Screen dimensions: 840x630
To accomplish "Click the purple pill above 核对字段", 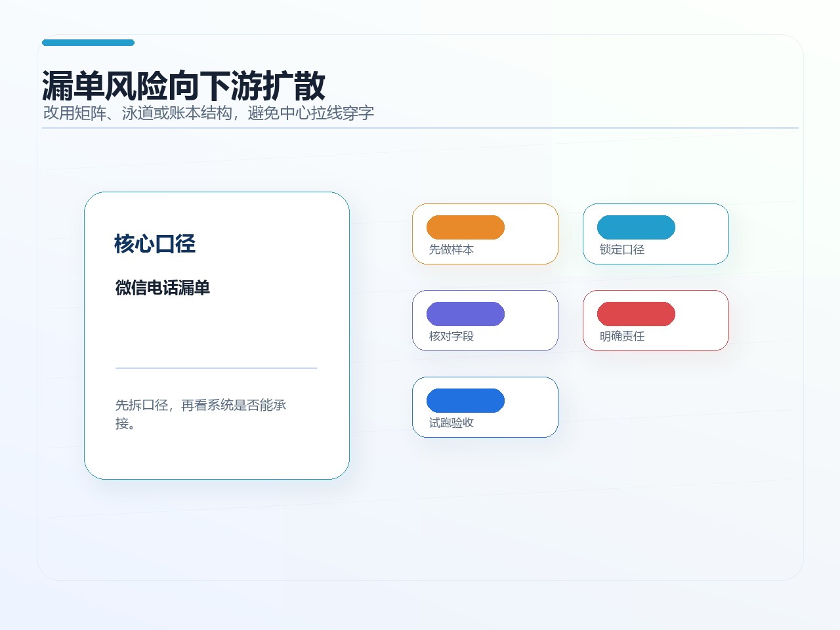I will click(465, 314).
